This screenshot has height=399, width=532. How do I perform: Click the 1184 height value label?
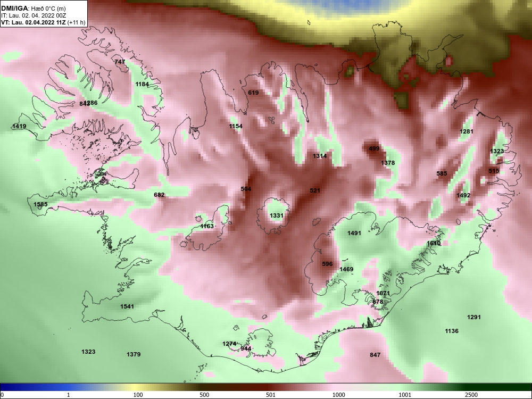point(142,84)
